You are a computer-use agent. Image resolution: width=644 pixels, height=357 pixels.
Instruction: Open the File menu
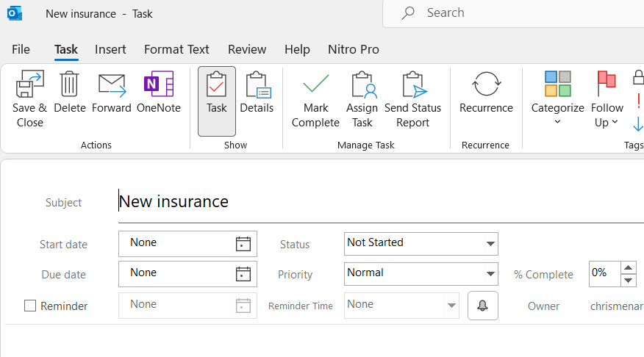21,50
